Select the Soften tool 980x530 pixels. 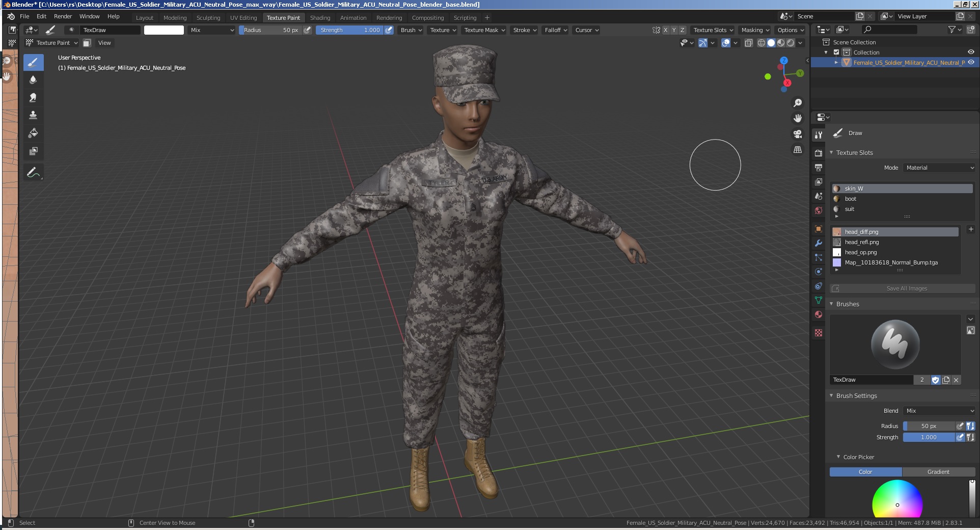click(33, 80)
